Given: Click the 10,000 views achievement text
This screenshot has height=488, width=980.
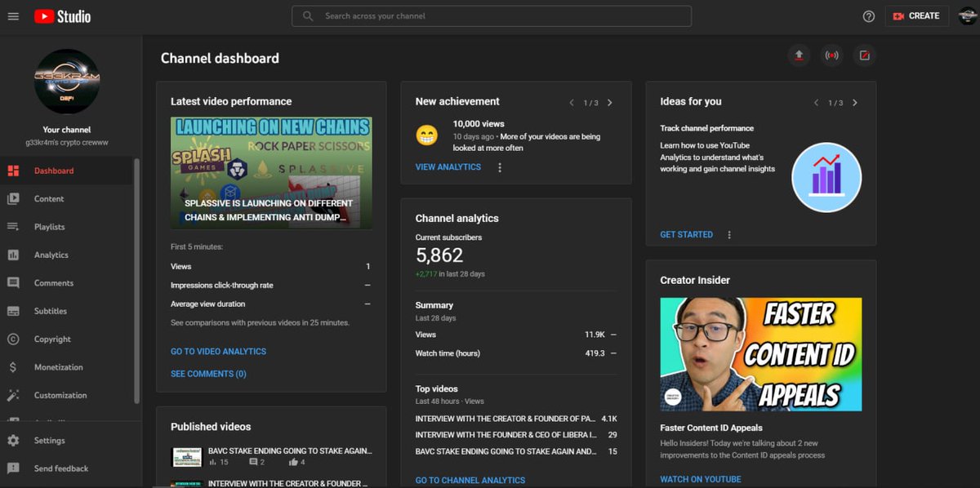Looking at the screenshot, I should 479,124.
